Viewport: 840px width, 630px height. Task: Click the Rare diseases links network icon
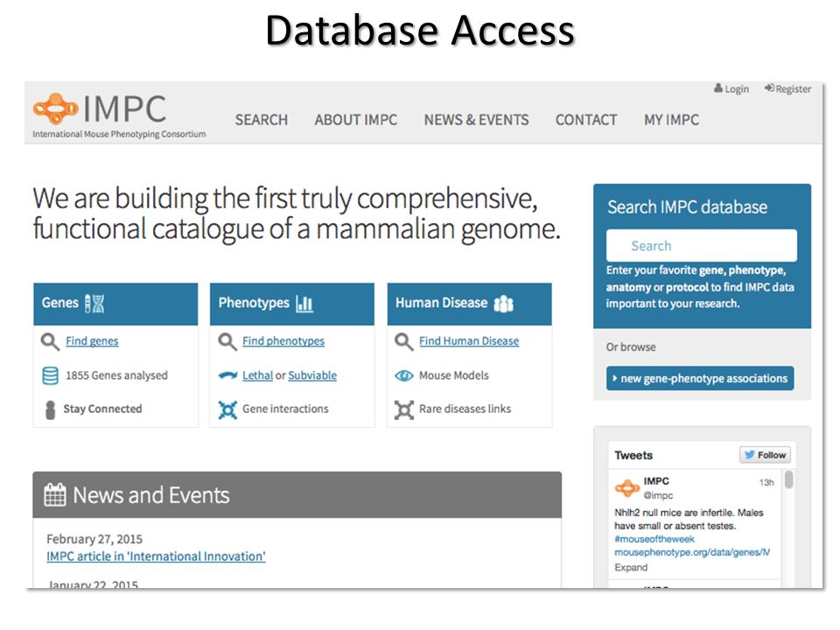(x=404, y=409)
